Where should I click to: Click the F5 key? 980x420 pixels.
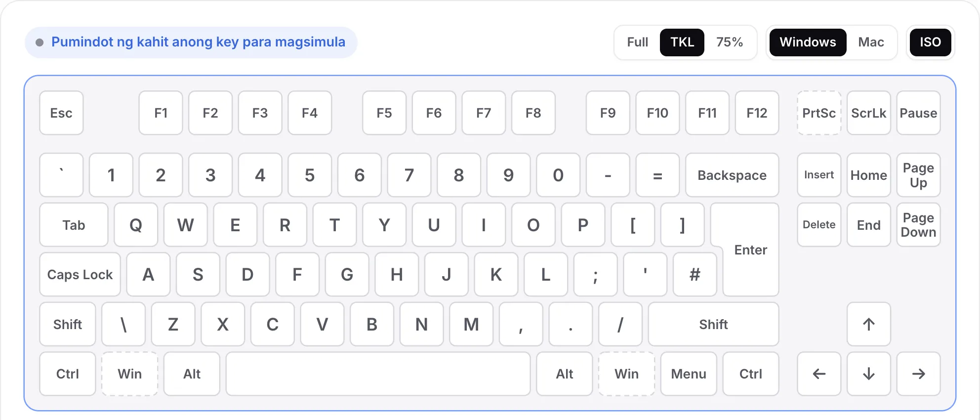click(384, 113)
